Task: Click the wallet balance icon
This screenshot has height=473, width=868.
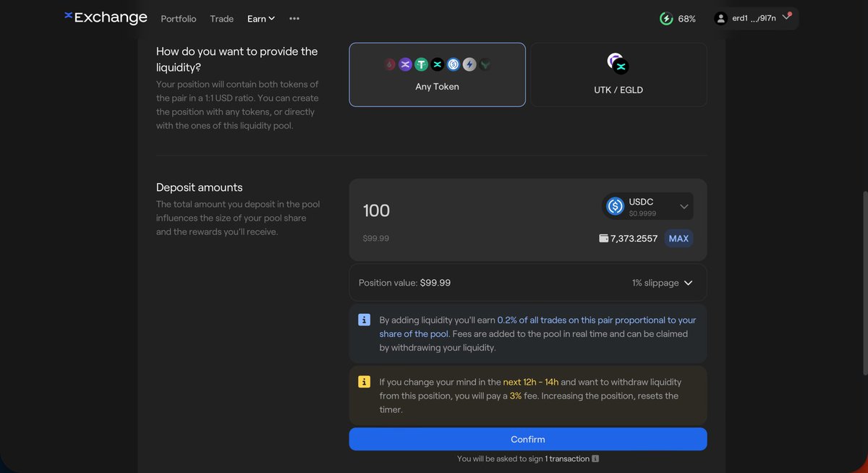Action: coord(603,239)
